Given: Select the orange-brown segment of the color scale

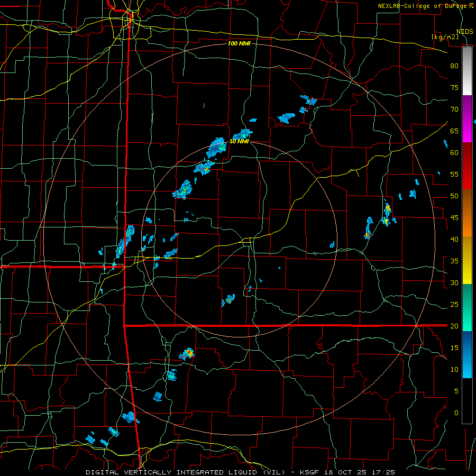Looking at the screenshot, I should (467, 213).
